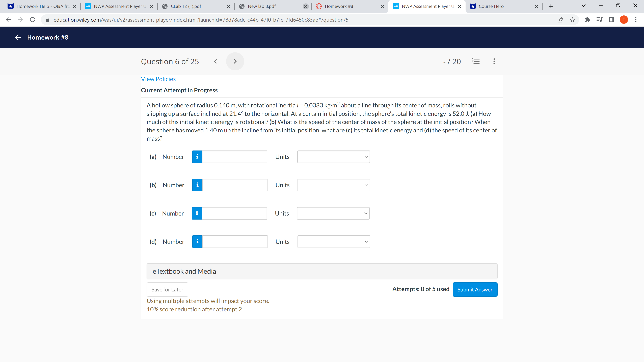Open the question list icon near the score
Screen dimensions: 644x362
476,61
